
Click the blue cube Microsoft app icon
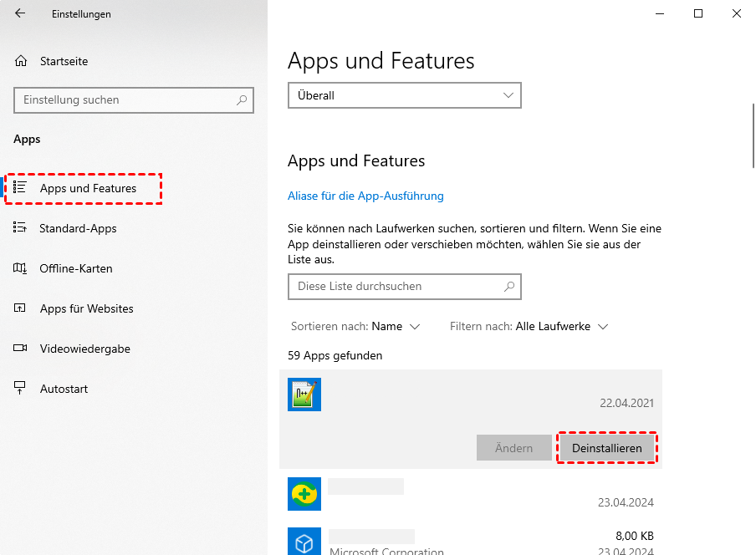coord(304,540)
